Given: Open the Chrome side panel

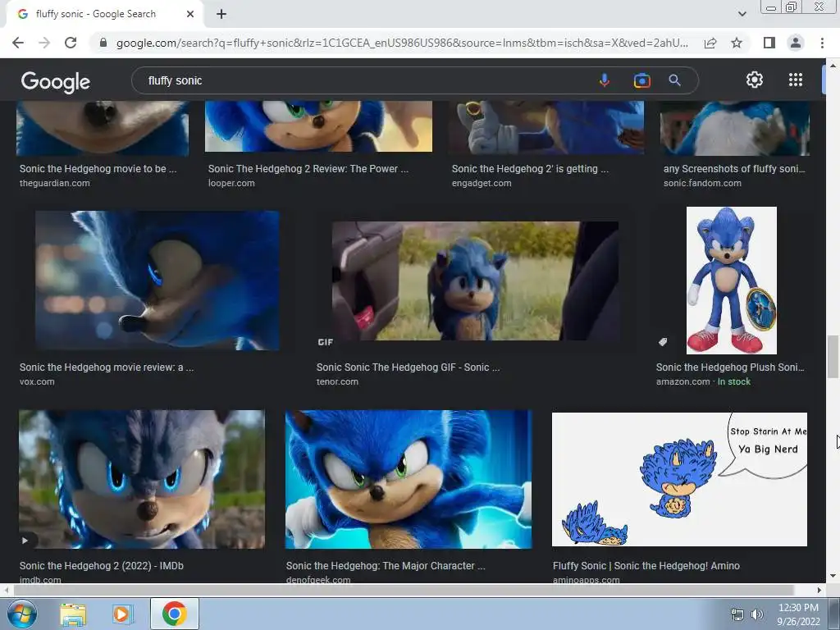Looking at the screenshot, I should coord(769,43).
